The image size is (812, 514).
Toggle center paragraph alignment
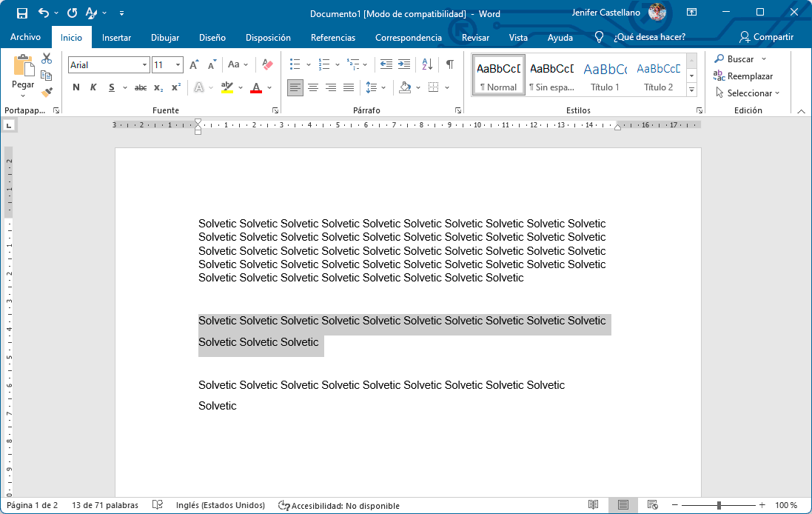(x=313, y=87)
